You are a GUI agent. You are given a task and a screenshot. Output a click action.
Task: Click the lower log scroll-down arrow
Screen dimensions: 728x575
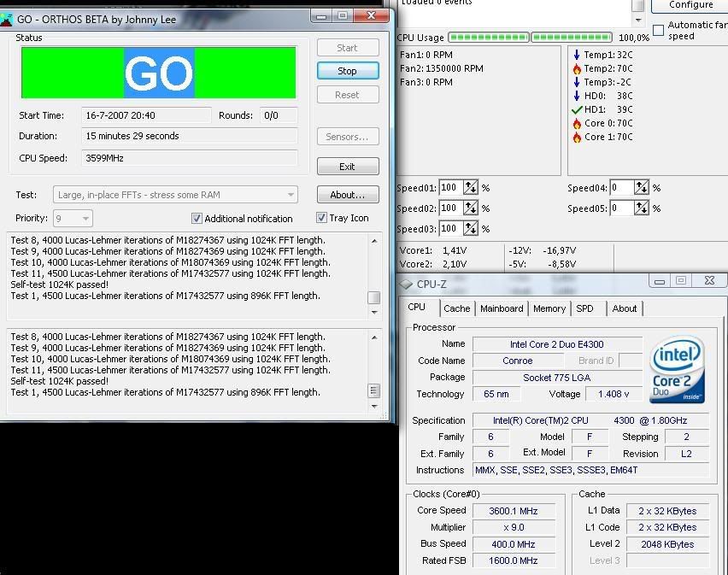pyautogui.click(x=374, y=406)
